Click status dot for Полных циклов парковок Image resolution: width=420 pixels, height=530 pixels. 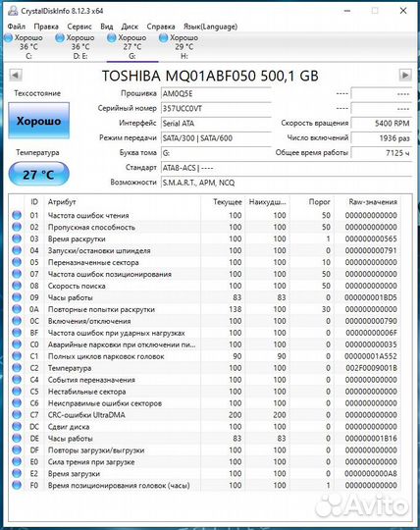coord(17,356)
